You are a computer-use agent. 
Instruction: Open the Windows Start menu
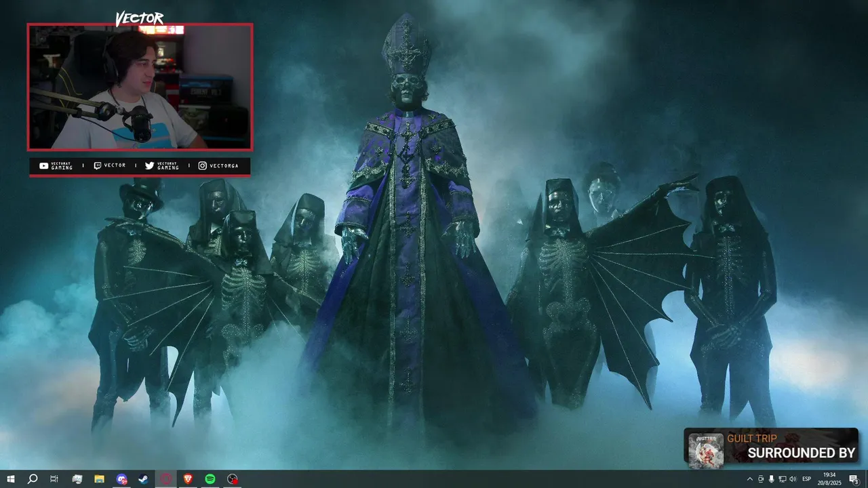(x=11, y=479)
